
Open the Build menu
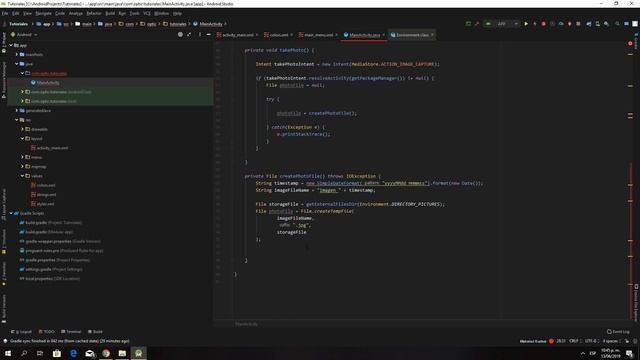pyautogui.click(x=110, y=13)
